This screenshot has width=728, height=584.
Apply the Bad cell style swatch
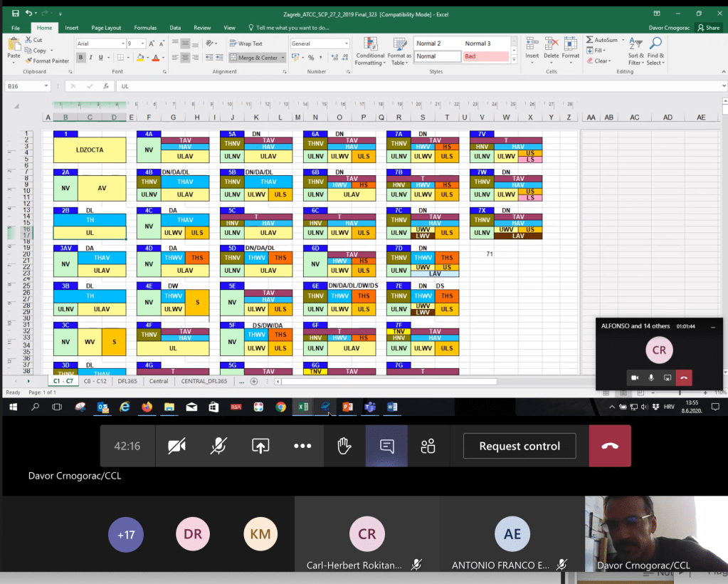(486, 56)
